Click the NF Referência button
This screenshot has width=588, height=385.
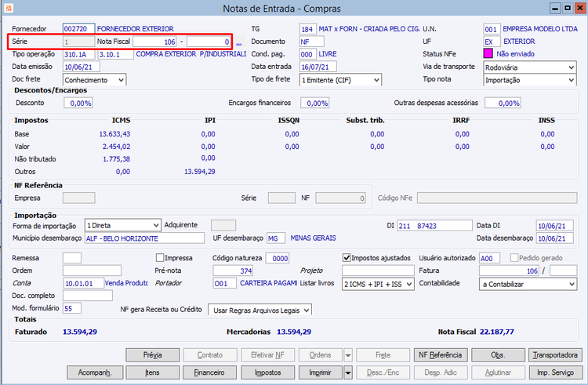(x=439, y=355)
